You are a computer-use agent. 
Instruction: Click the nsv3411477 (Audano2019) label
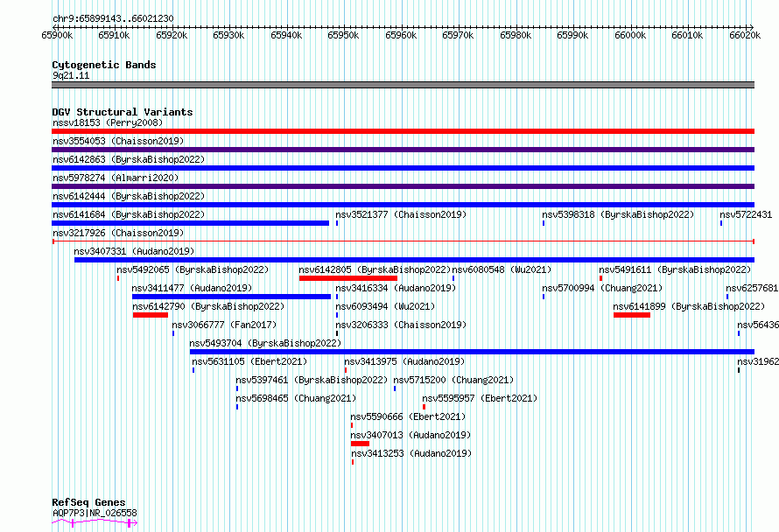192,288
